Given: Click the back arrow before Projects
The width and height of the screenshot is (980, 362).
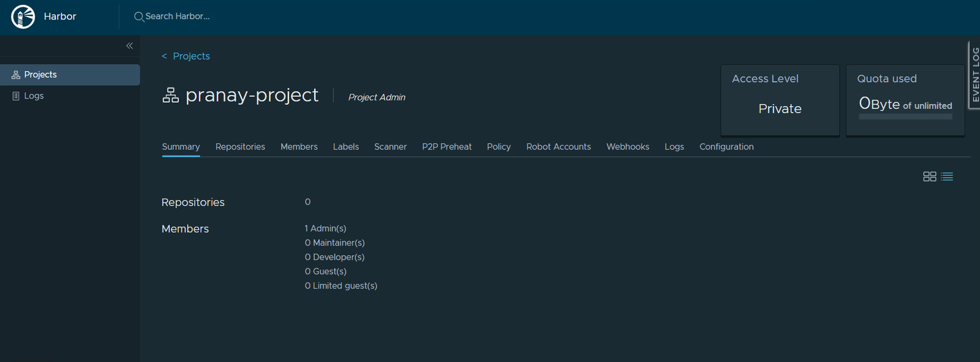Looking at the screenshot, I should click(164, 56).
